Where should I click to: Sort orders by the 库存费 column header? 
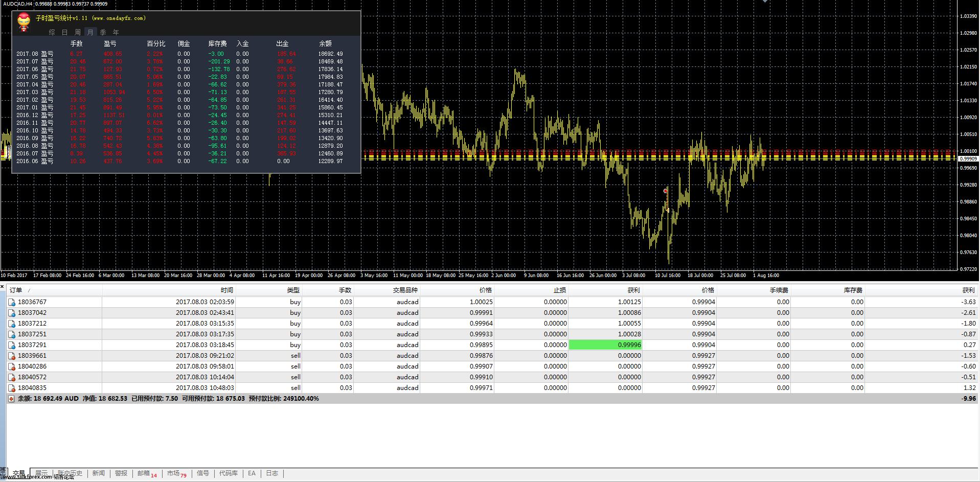point(853,290)
